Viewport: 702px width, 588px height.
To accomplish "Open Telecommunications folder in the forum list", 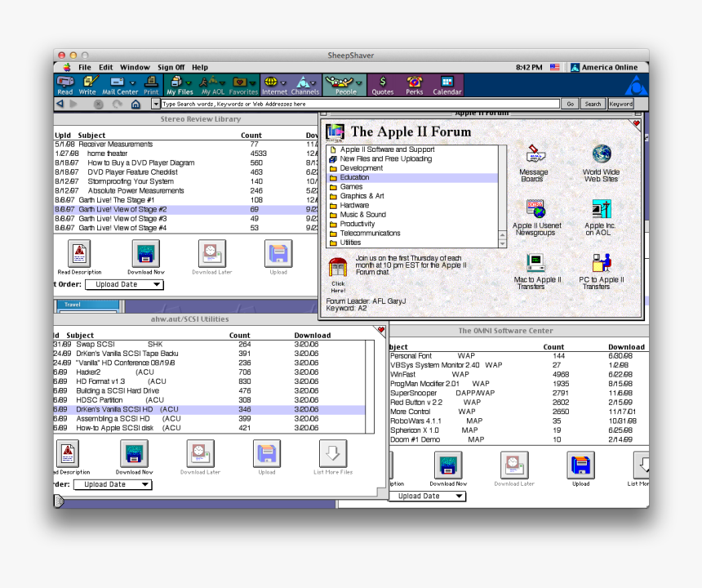I will [x=413, y=234].
